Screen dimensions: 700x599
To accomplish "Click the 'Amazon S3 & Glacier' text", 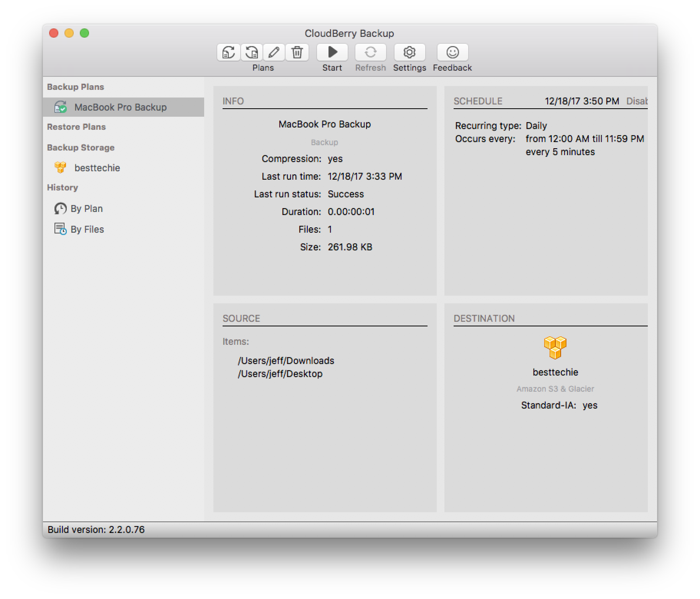I will point(555,389).
